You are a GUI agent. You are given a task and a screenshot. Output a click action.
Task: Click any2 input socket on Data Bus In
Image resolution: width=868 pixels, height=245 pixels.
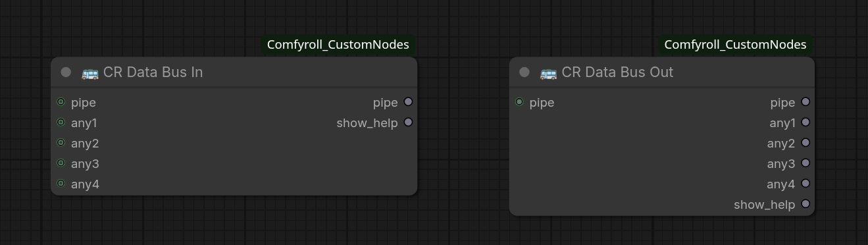click(61, 143)
